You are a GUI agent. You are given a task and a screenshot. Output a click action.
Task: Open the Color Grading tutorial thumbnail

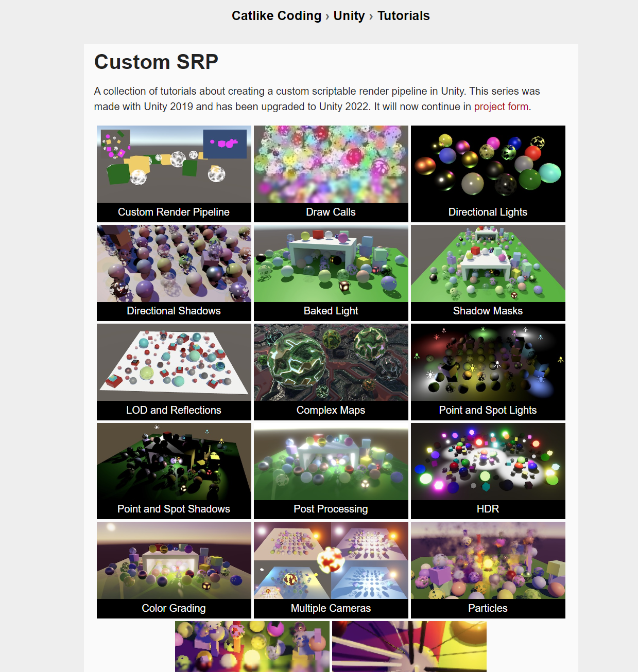[x=174, y=570]
